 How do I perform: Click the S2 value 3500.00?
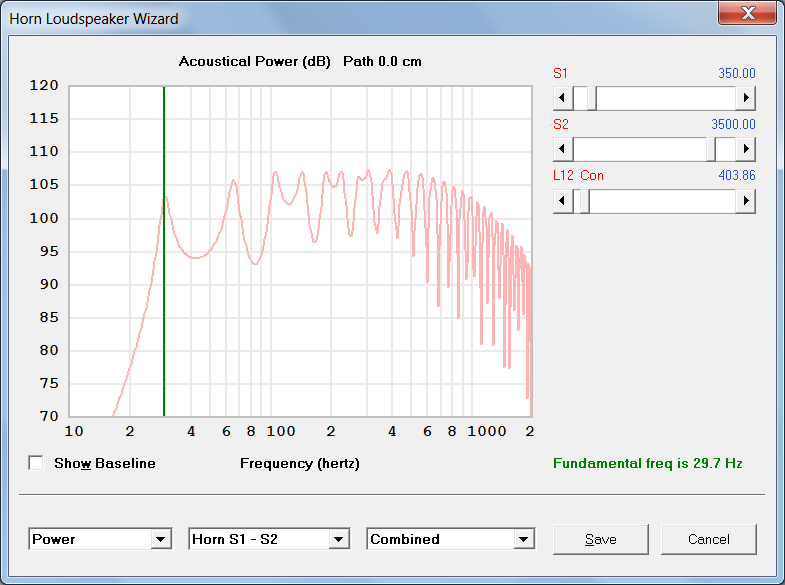(x=733, y=124)
